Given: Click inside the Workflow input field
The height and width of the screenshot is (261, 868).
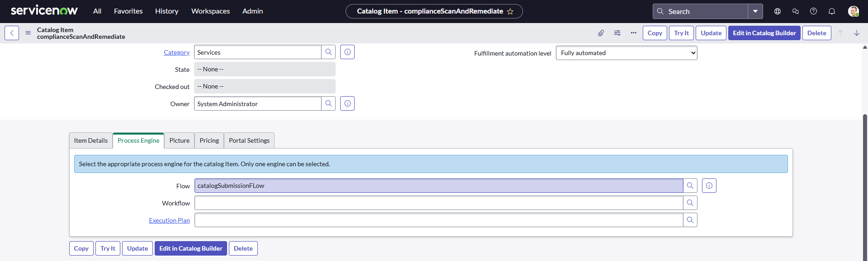Looking at the screenshot, I should (438, 203).
